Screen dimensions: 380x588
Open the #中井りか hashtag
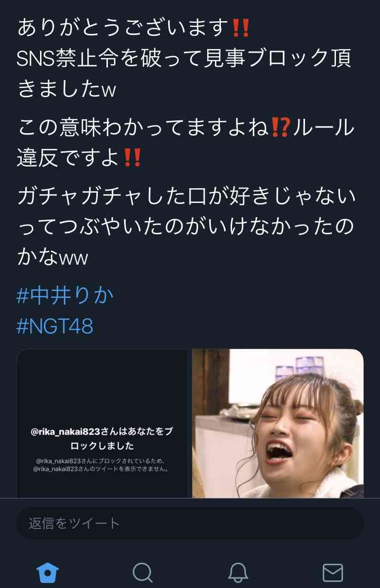[x=65, y=296]
